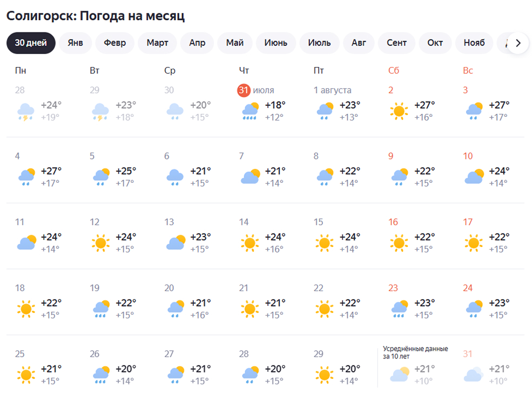This screenshot has width=532, height=393.
Task: Click the sun icon for August 18
Action: click(x=26, y=309)
